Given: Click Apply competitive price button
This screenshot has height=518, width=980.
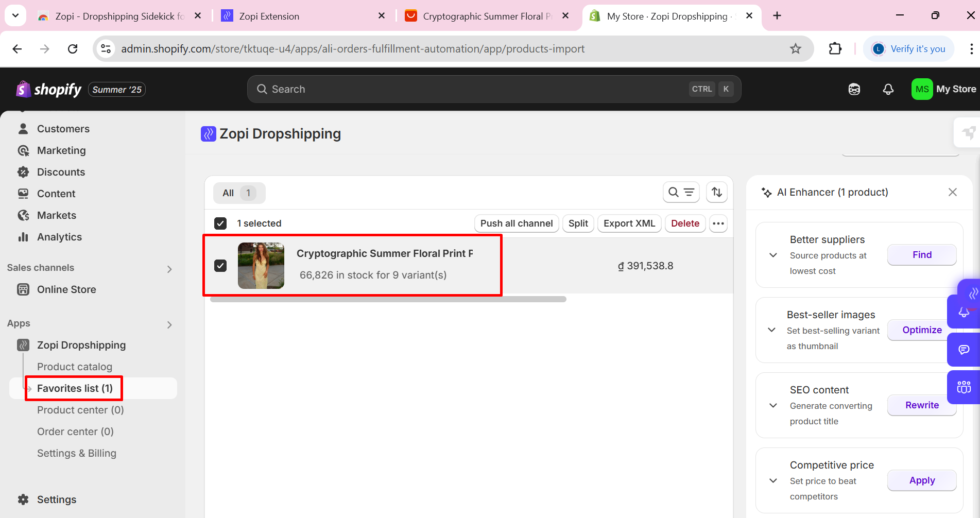Looking at the screenshot, I should tap(922, 480).
